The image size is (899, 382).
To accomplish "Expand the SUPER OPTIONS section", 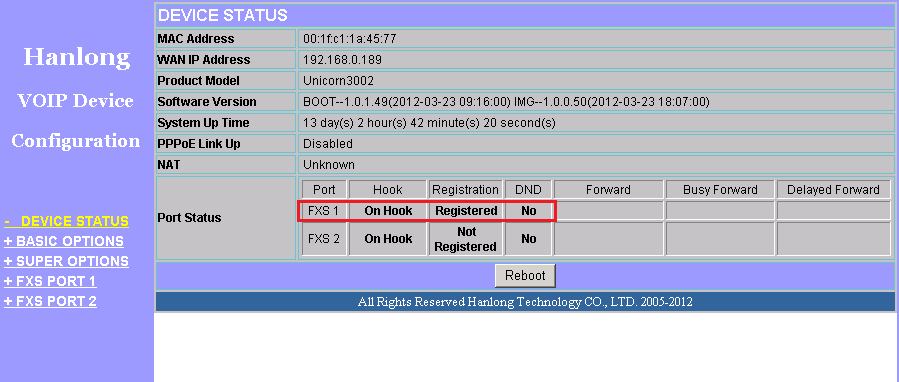I will coord(67,262).
